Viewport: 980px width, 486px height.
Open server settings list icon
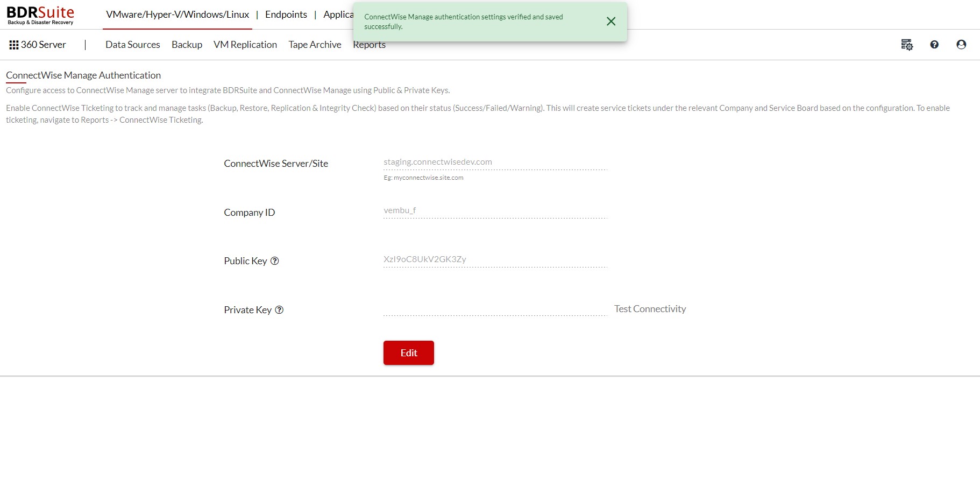(x=907, y=45)
